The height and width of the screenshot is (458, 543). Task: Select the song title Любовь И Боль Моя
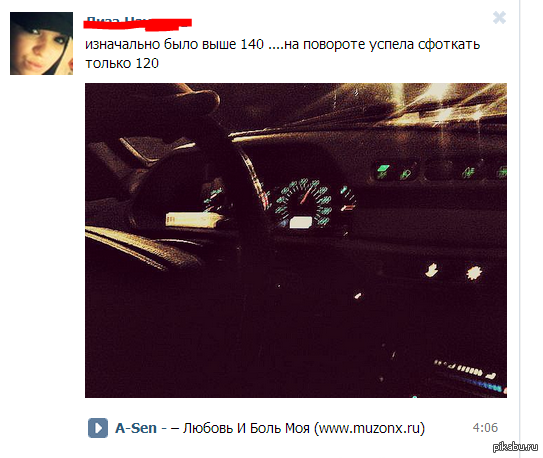pyautogui.click(x=246, y=428)
